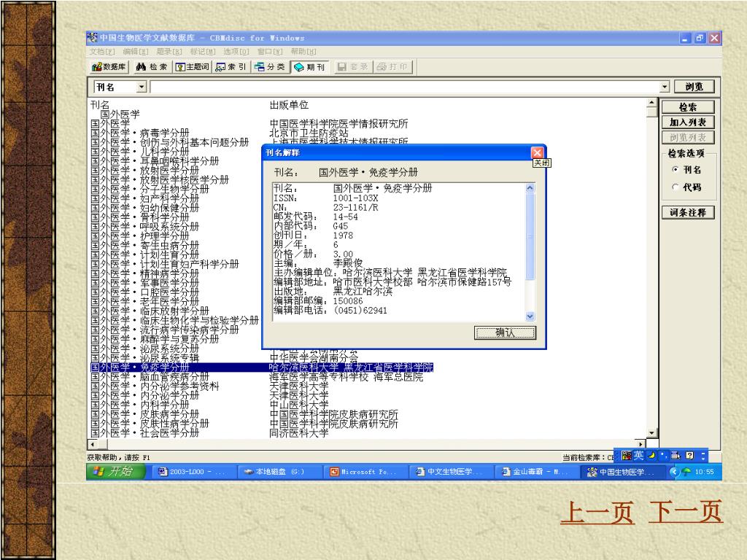747x560 pixels.
Task: Open the 编辑 menu
Action: [135, 52]
